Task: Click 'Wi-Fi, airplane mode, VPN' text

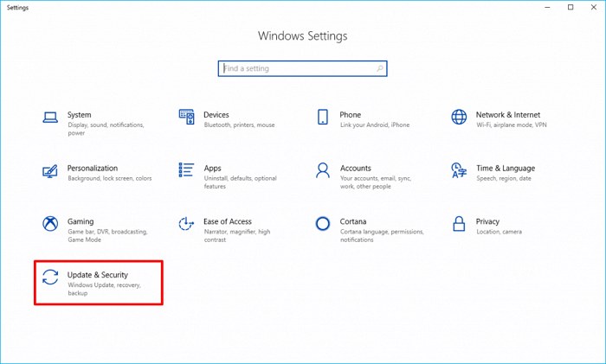Action: pyautogui.click(x=512, y=125)
